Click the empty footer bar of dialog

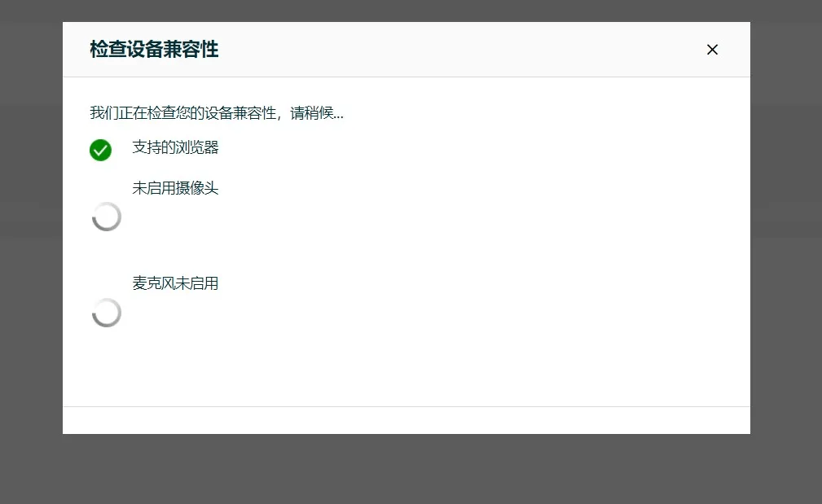[407, 420]
